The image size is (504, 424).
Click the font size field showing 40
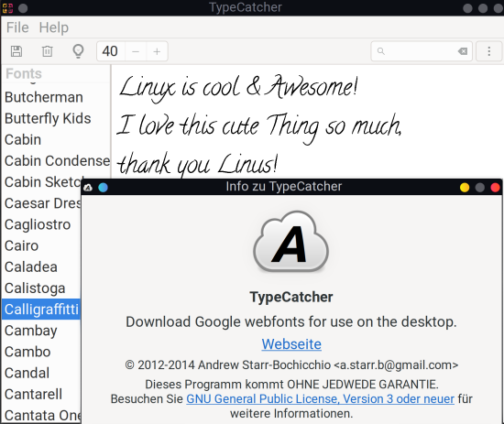coord(111,51)
